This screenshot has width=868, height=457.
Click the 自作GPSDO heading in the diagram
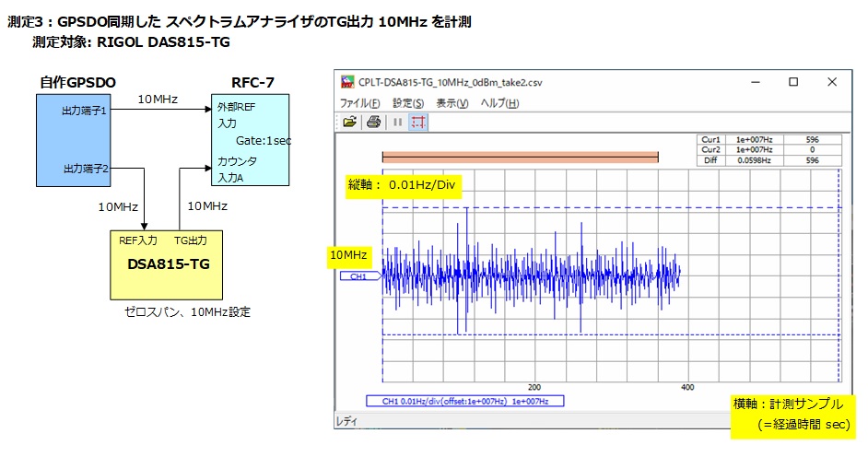click(78, 83)
